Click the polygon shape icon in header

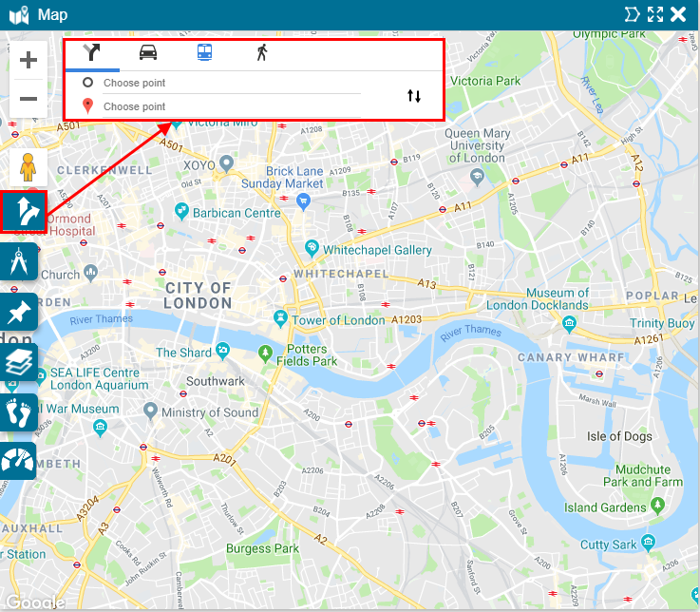click(x=632, y=14)
